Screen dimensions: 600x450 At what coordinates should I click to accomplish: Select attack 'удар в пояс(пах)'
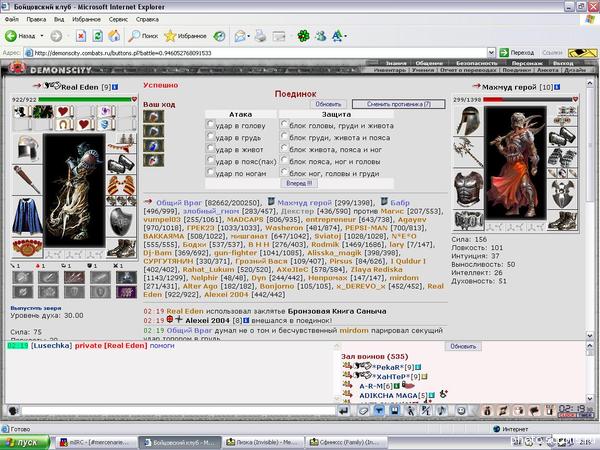[210, 160]
